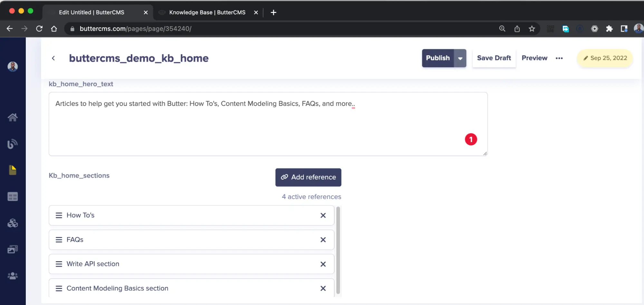Remove the How To's reference
644x305 pixels.
(x=323, y=215)
